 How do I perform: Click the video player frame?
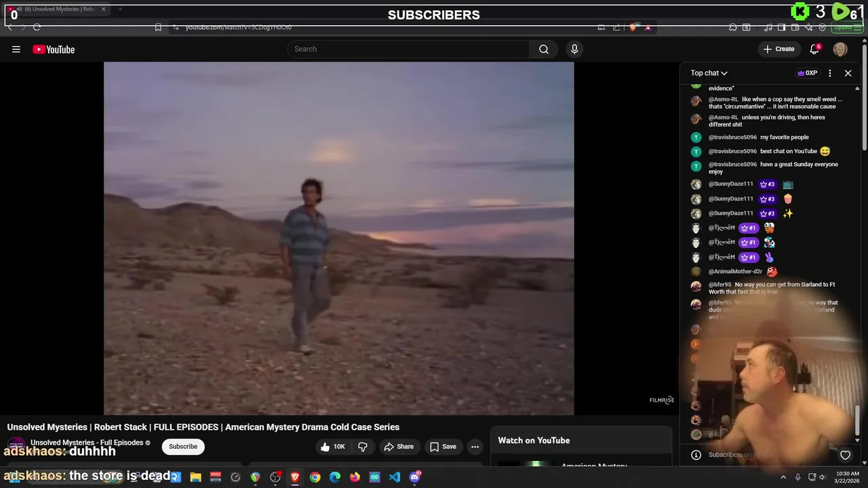pyautogui.click(x=339, y=238)
